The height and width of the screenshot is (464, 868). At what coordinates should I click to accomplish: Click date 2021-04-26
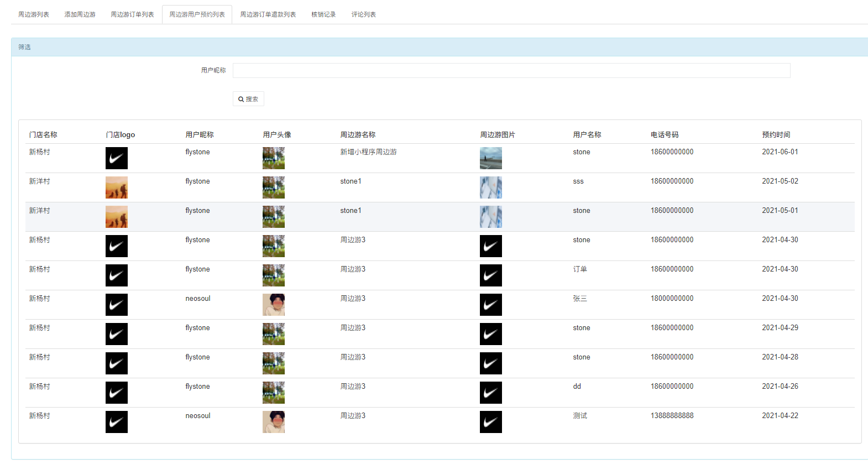point(780,387)
